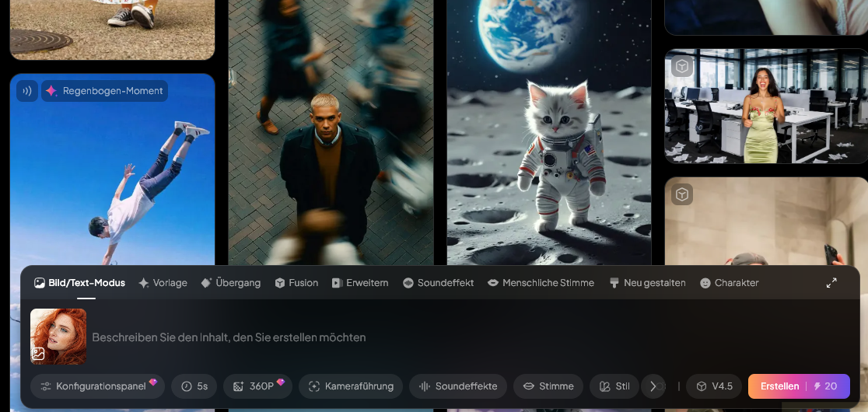Open the Soundeffekte options
868x412 pixels.
(x=458, y=386)
